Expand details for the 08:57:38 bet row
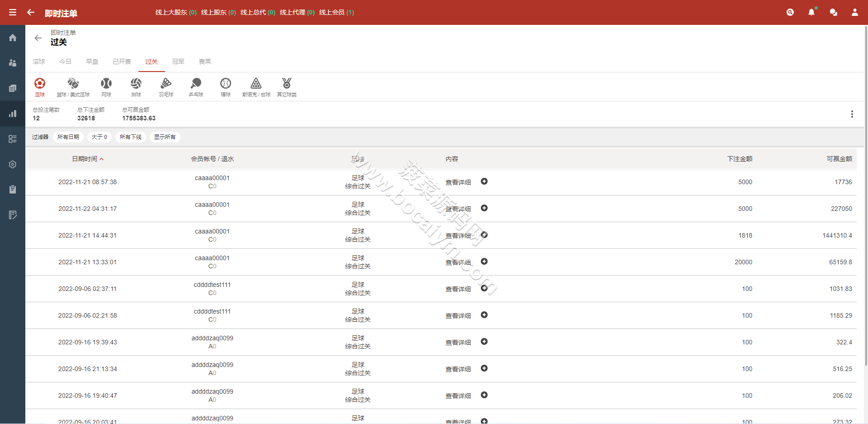This screenshot has width=868, height=424. pyautogui.click(x=484, y=181)
